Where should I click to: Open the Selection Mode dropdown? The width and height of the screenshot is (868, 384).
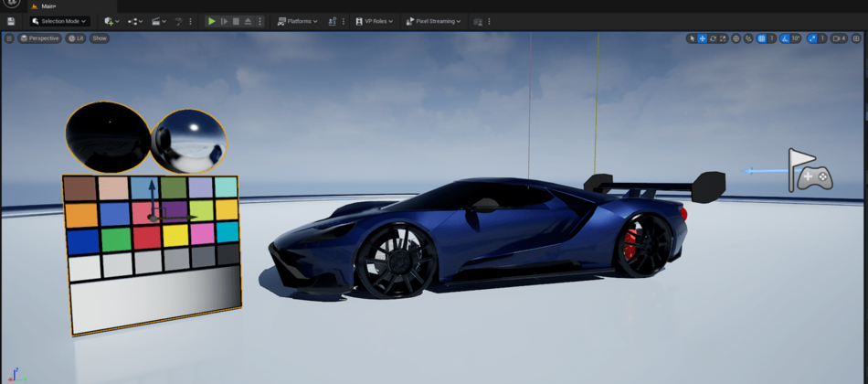tap(58, 21)
